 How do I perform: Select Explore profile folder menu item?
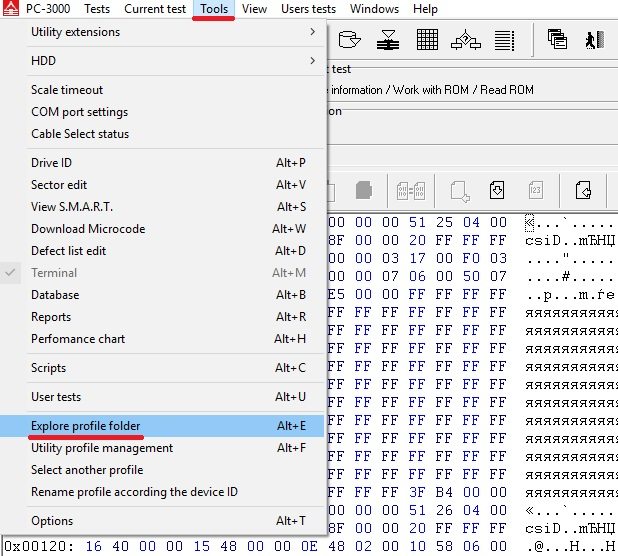(87, 426)
